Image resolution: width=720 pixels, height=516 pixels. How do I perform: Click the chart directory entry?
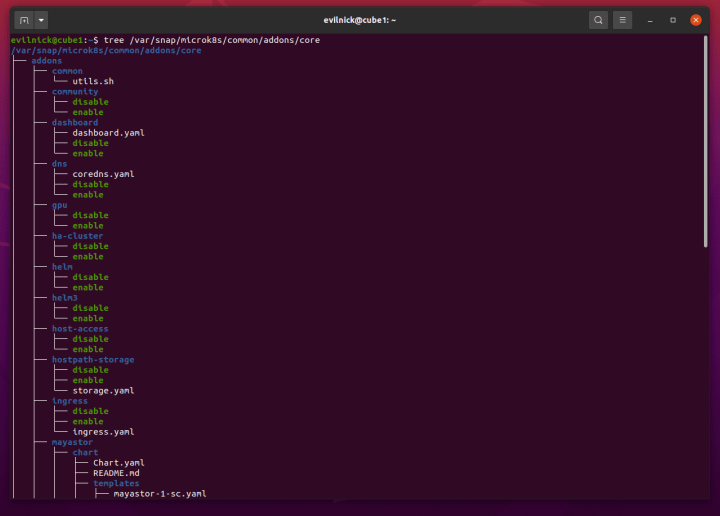pos(85,453)
